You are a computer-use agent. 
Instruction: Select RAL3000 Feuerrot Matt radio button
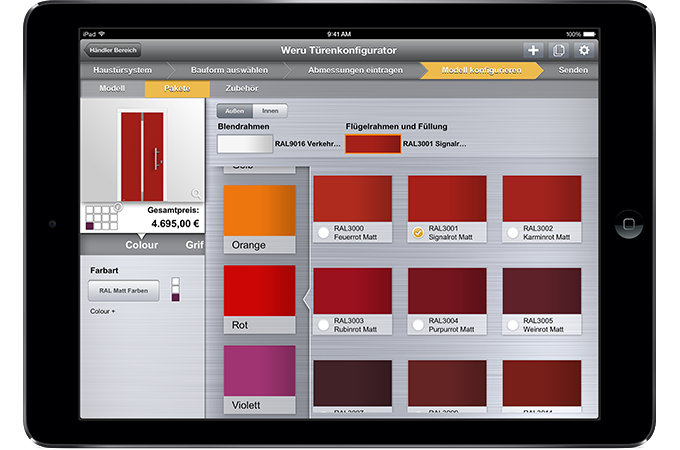point(323,232)
